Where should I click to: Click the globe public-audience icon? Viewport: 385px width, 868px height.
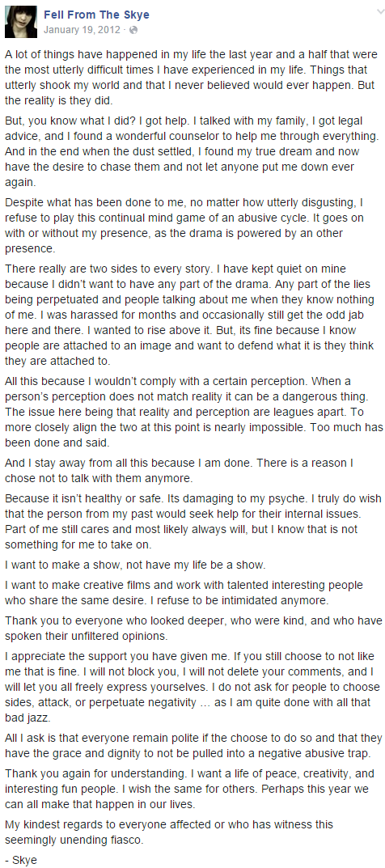point(134,29)
